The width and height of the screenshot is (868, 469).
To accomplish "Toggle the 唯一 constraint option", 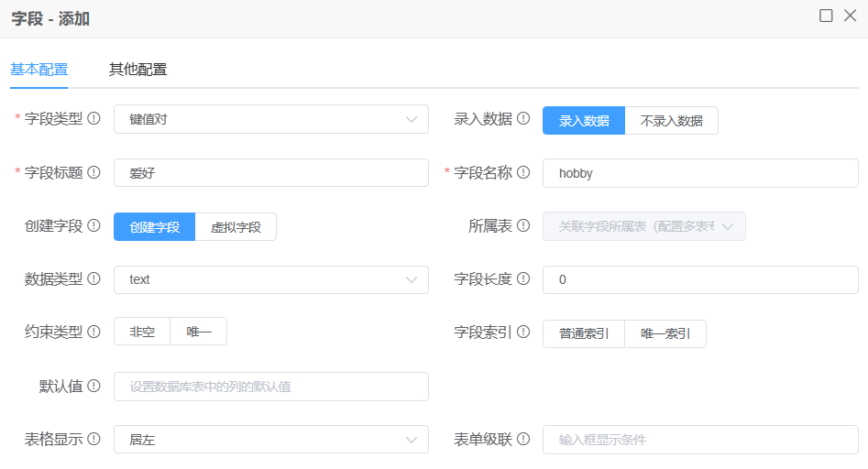I will [199, 333].
